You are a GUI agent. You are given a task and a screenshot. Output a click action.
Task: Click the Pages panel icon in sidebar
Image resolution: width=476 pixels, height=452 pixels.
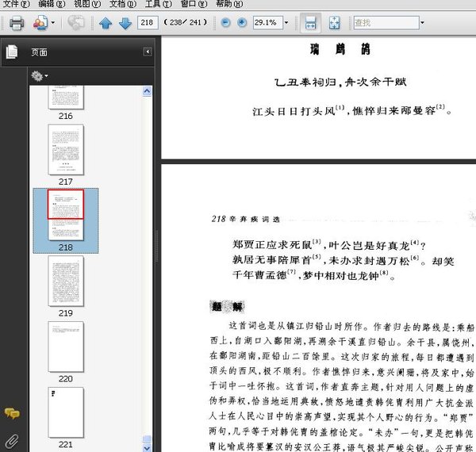12,52
